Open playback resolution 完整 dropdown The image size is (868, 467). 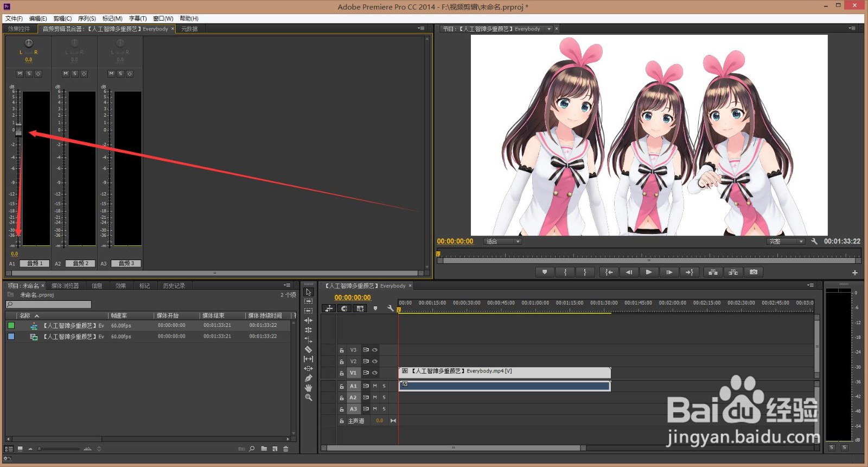point(786,241)
